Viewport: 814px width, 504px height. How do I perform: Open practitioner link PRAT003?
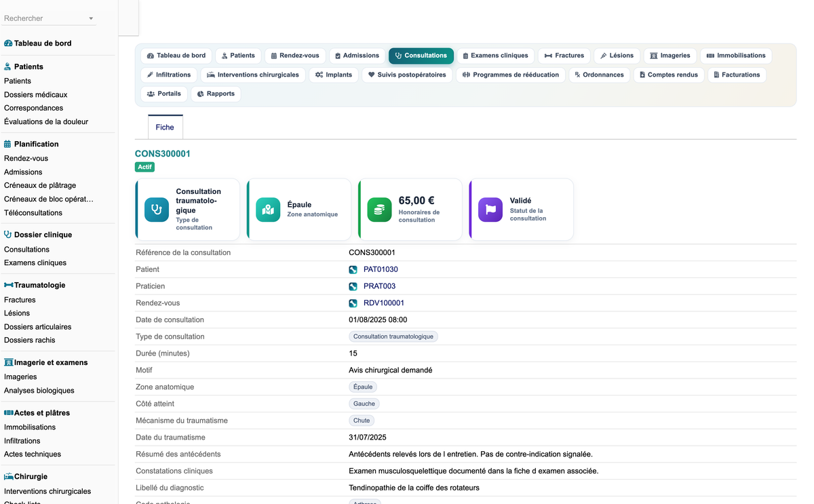(x=379, y=286)
